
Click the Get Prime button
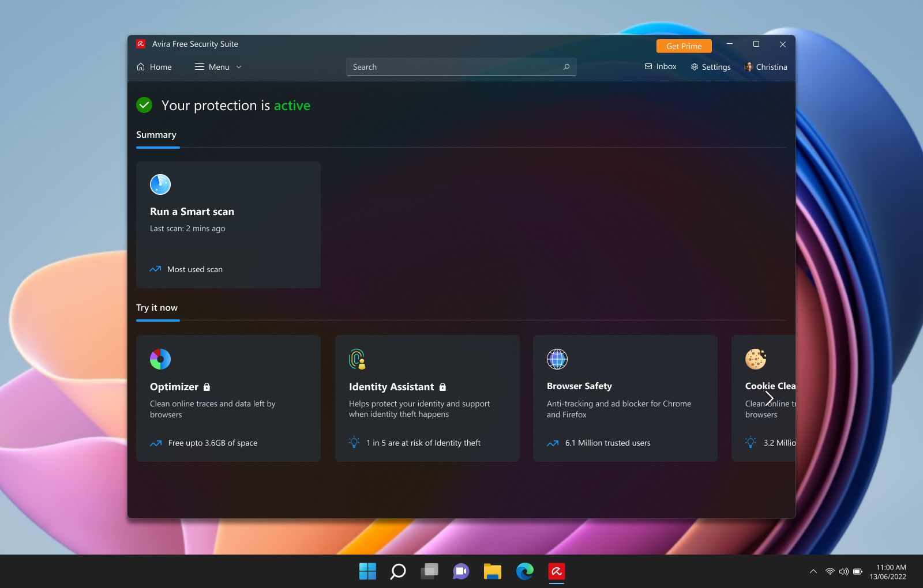(684, 46)
